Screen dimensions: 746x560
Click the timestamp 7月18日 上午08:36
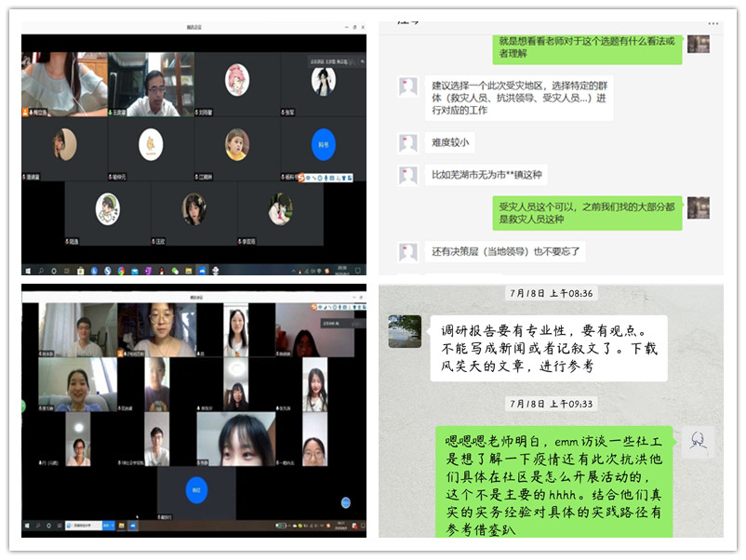(x=552, y=294)
